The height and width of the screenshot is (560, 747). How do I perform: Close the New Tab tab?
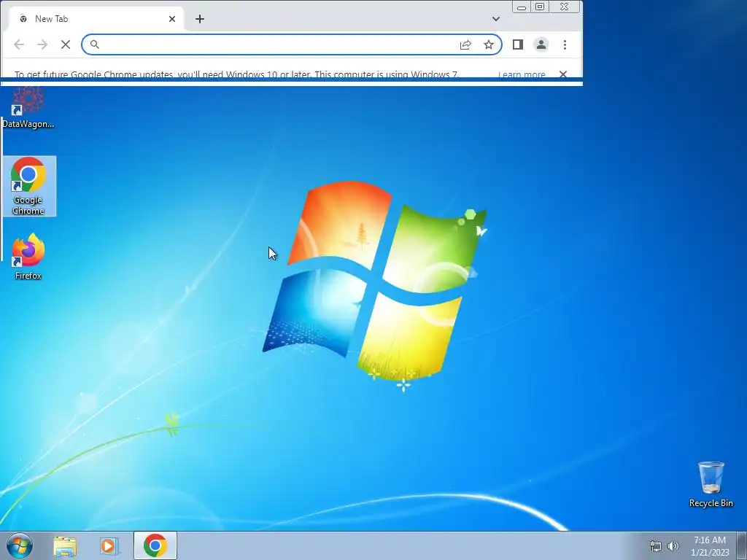tap(172, 19)
